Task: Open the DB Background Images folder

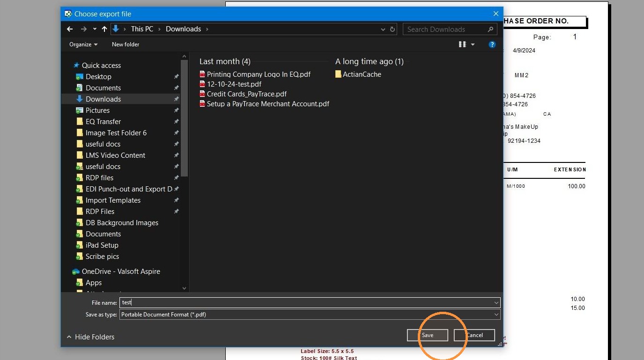Action: [x=122, y=223]
